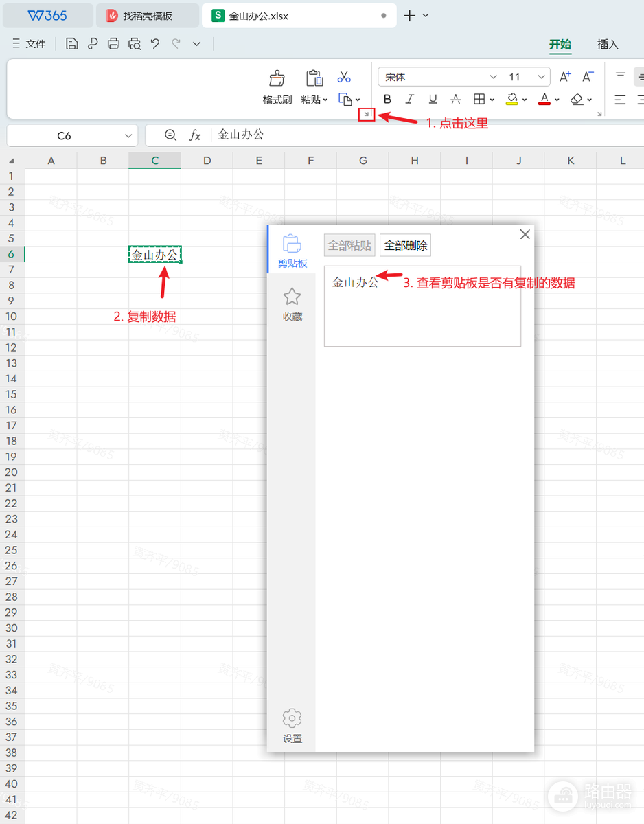This screenshot has width=644, height=824.
Task: Select row header 6
Action: [12, 254]
